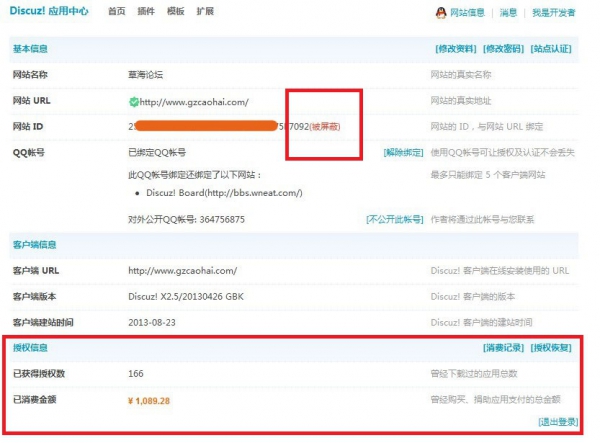This screenshot has height=443, width=600.
Task: Click [站点认证] link
Action: pos(551,49)
